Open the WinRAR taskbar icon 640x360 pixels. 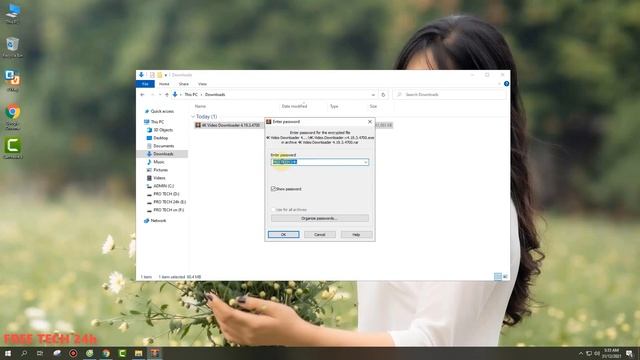[x=155, y=353]
